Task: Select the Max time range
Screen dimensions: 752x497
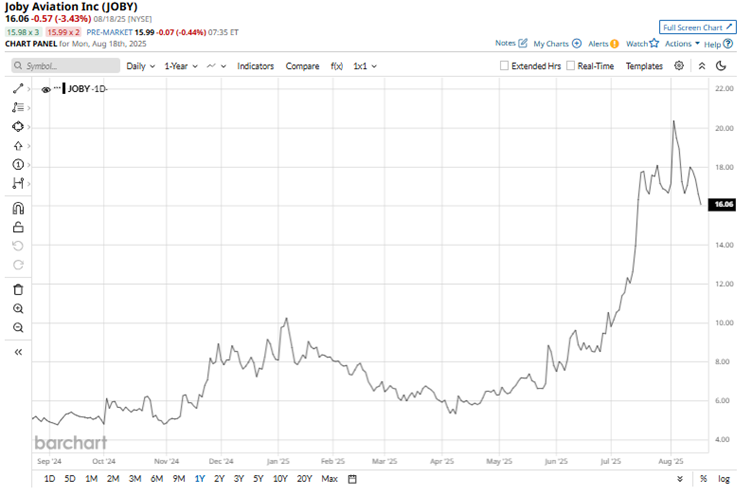Action: (329, 479)
